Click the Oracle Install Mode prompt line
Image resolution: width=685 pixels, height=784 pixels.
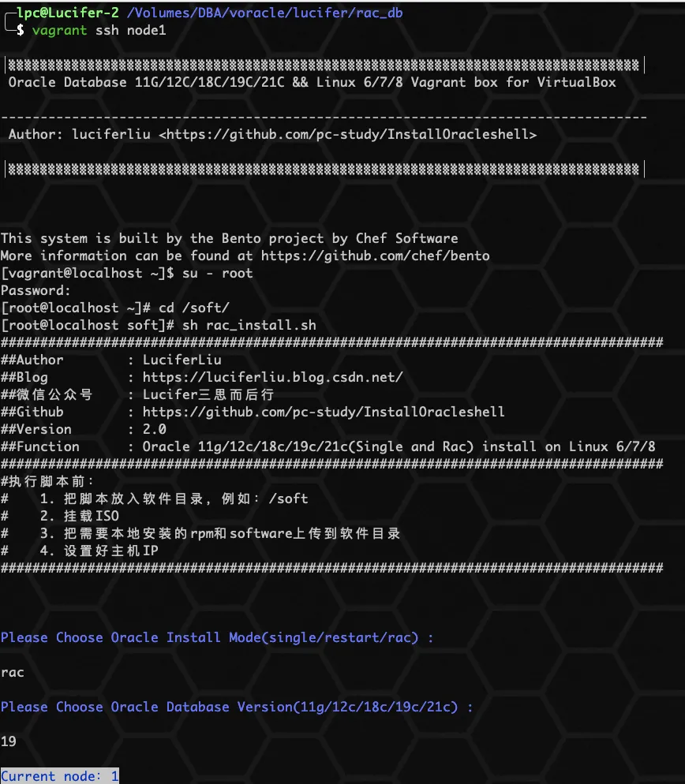217,637
